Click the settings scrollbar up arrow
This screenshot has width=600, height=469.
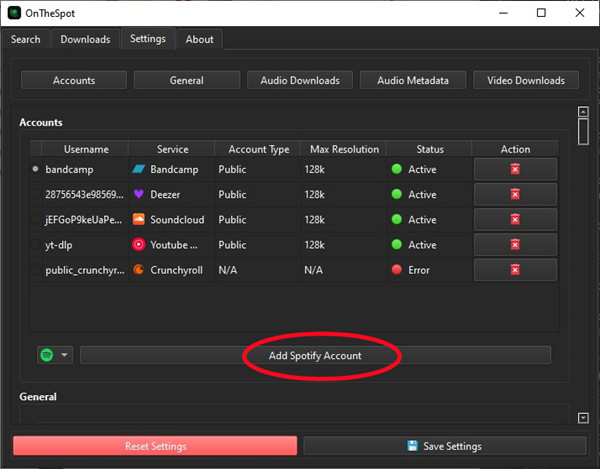(x=583, y=112)
